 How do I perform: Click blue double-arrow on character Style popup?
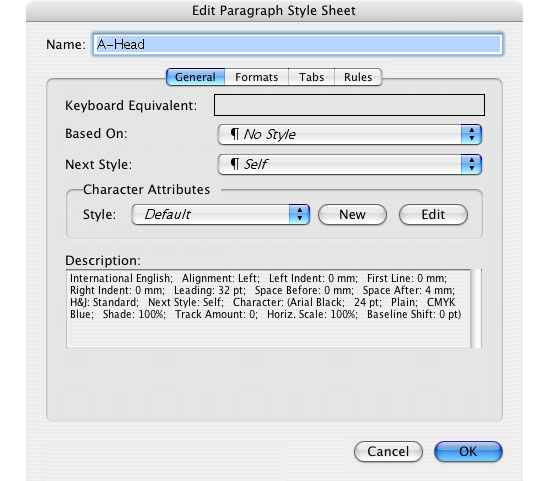point(299,214)
